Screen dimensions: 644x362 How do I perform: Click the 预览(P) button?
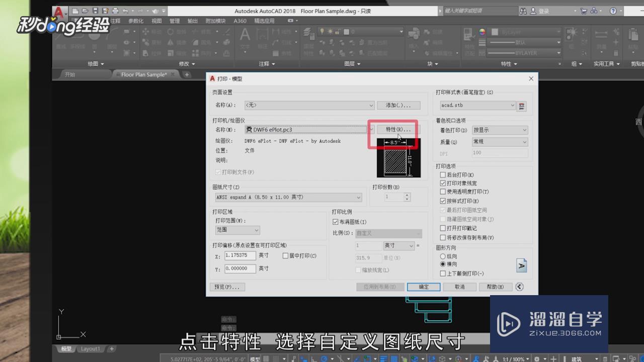(227, 287)
